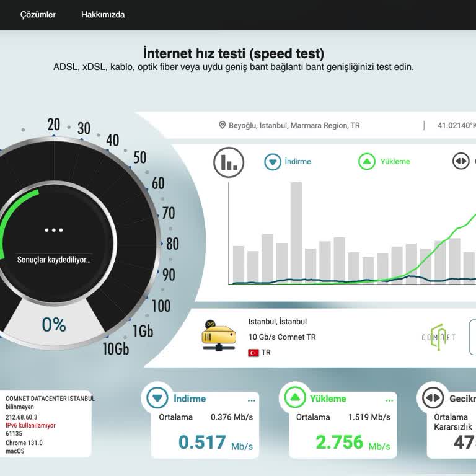Image resolution: width=476 pixels, height=476 pixels.
Task: Click the İndirme download icon in the results card
Action: 157,398
